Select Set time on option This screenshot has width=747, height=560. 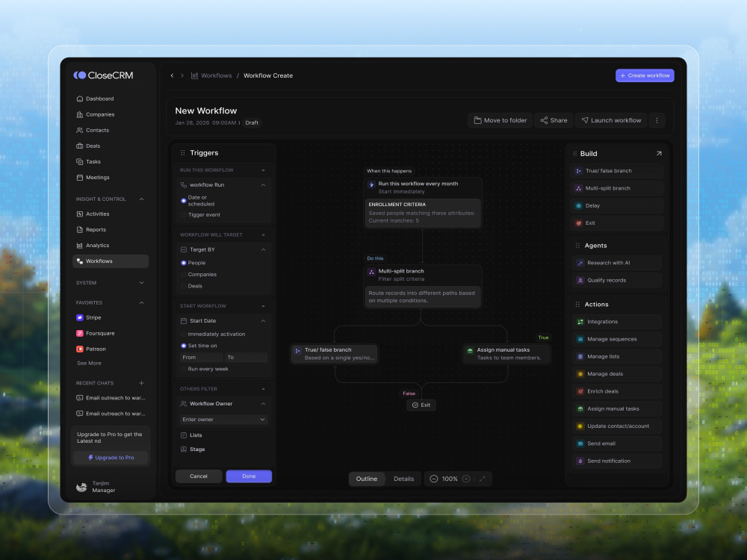point(184,346)
